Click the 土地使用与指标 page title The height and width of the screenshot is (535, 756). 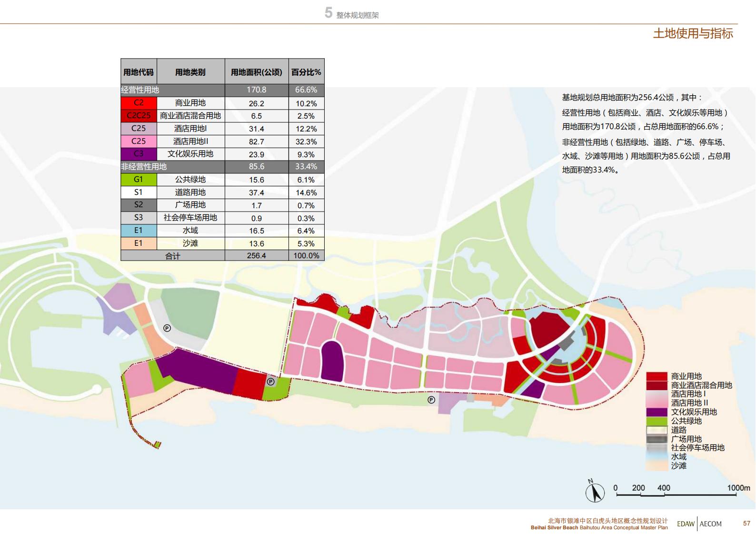(x=693, y=33)
